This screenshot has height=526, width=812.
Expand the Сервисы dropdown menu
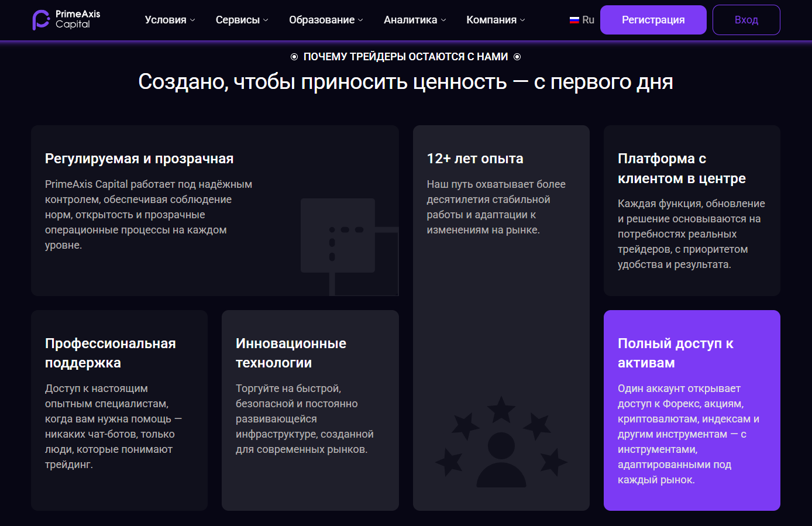242,20
